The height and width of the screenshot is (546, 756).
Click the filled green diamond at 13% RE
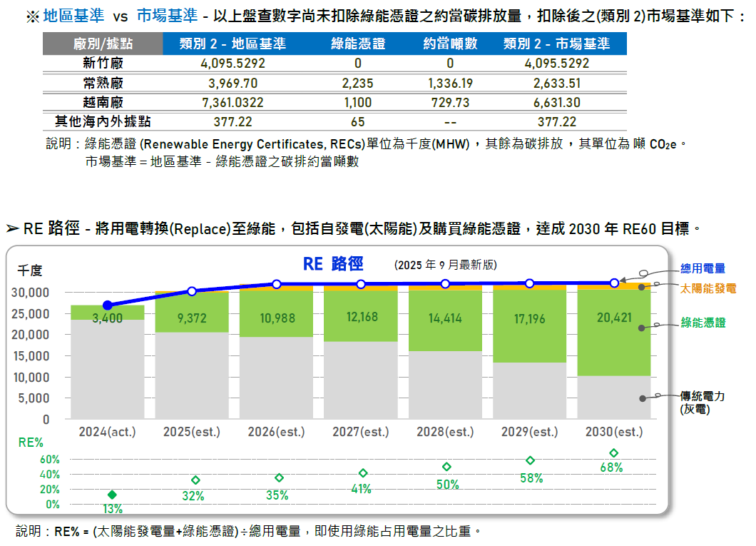pyautogui.click(x=112, y=495)
